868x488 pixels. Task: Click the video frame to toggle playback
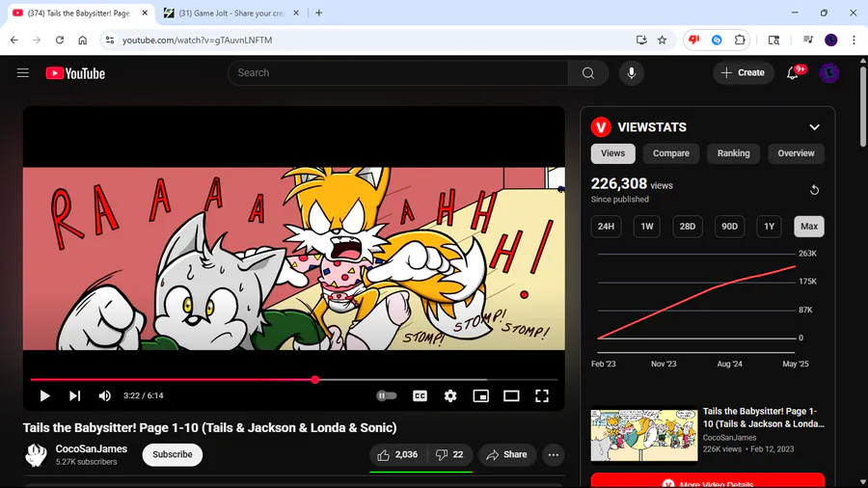(294, 258)
